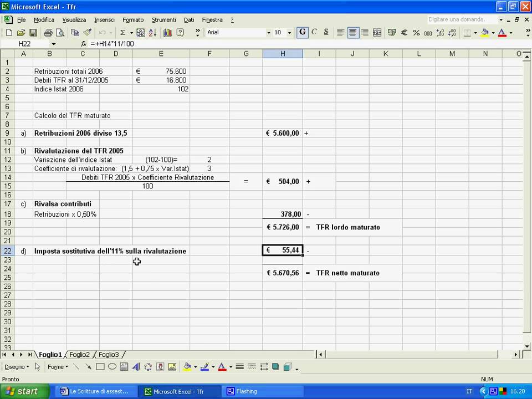Toggle italic (C) formatting
Image resolution: width=532 pixels, height=399 pixels.
point(314,33)
